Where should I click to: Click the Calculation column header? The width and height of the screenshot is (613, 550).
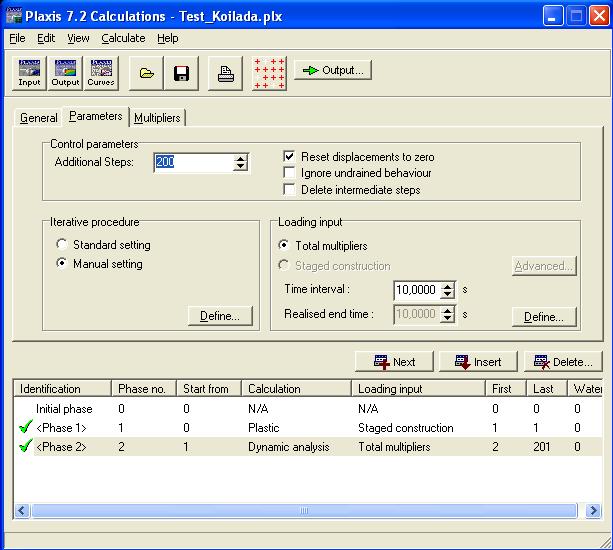[297, 389]
